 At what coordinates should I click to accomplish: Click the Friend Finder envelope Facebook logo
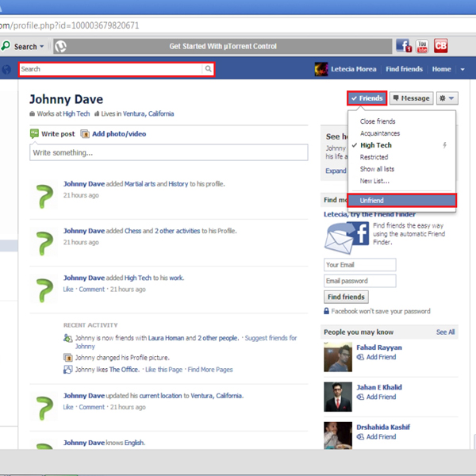347,238
